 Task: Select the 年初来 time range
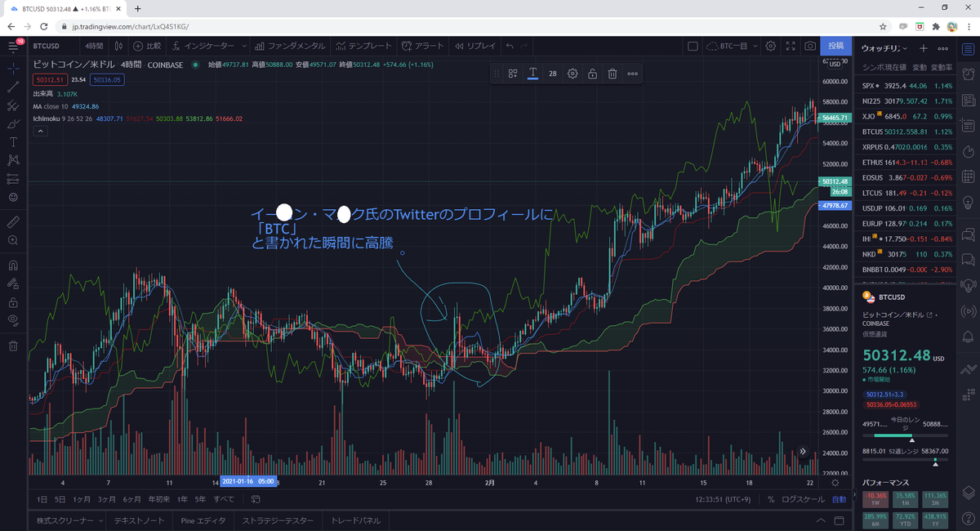pyautogui.click(x=159, y=499)
